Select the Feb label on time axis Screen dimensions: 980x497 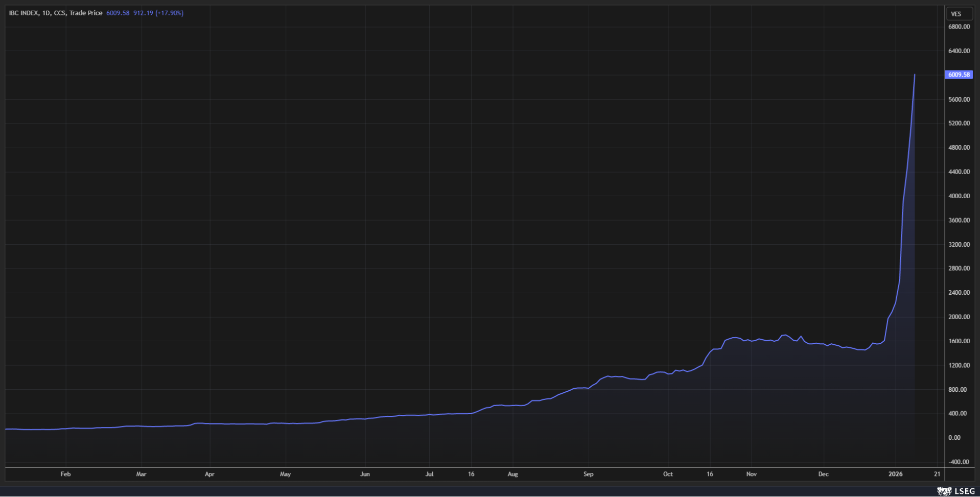65,474
